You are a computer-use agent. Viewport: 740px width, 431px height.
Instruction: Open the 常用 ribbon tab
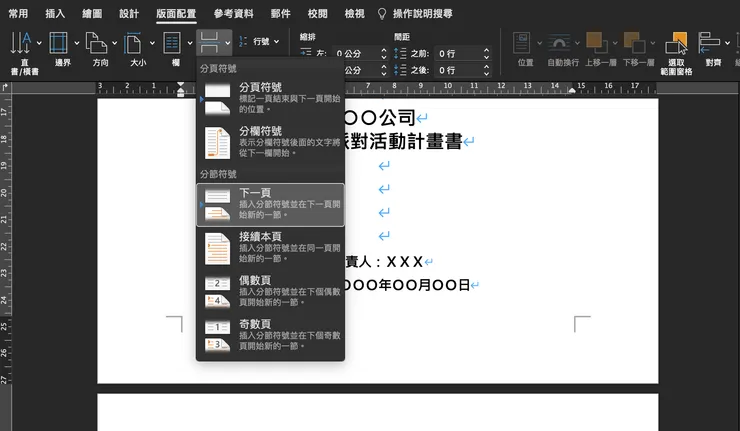tap(18, 14)
